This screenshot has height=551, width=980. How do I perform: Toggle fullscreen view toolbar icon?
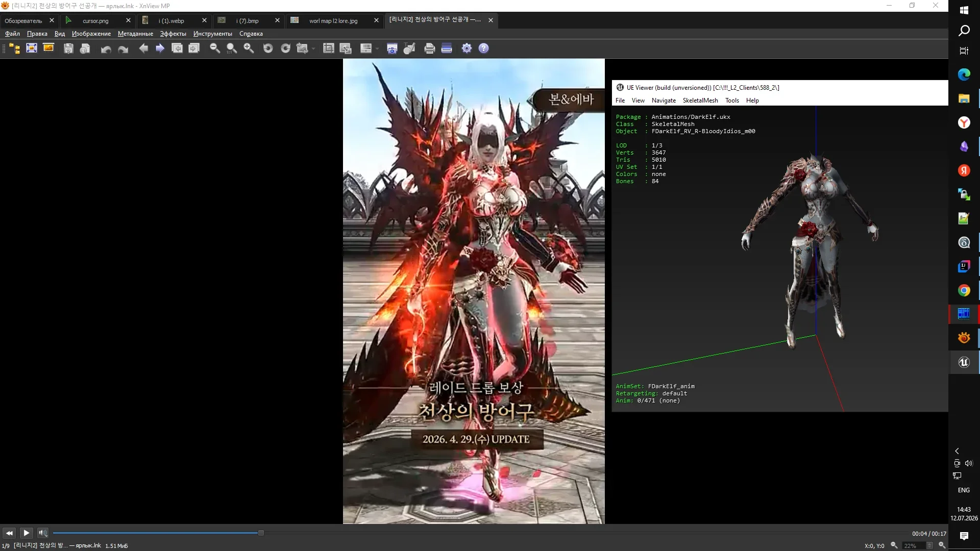click(x=32, y=48)
